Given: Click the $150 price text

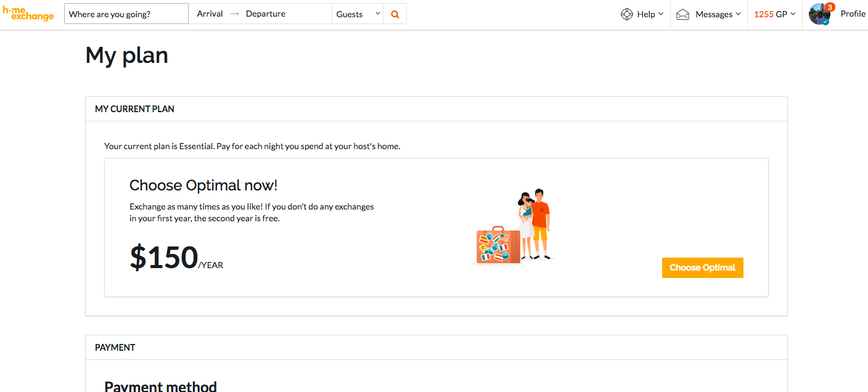Looking at the screenshot, I should point(164,257).
